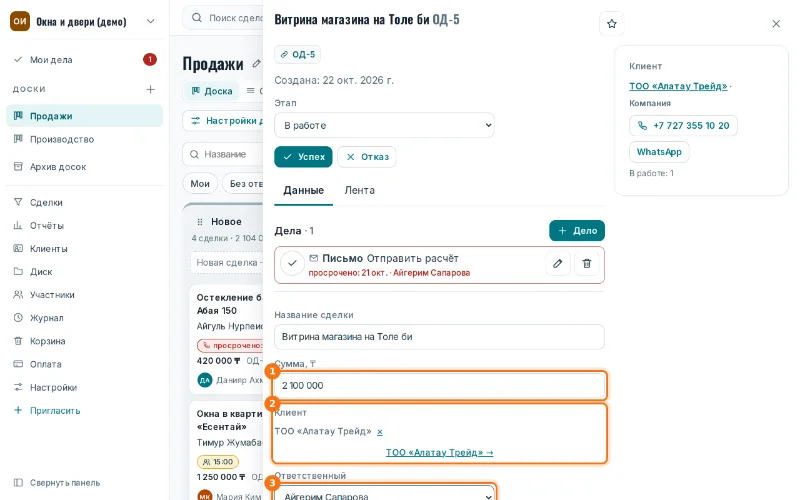
Task: Switch to the Лента tab
Action: coord(359,190)
